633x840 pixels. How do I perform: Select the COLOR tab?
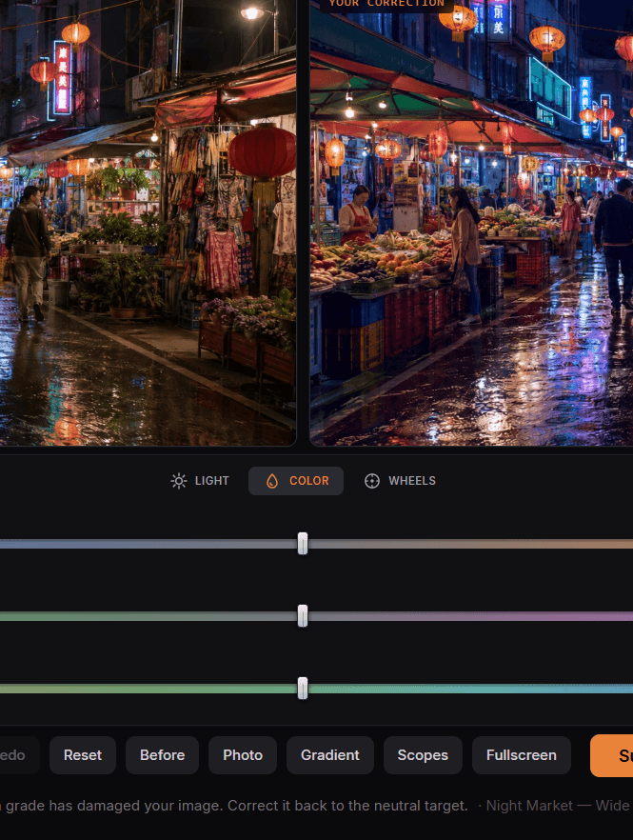pos(296,481)
